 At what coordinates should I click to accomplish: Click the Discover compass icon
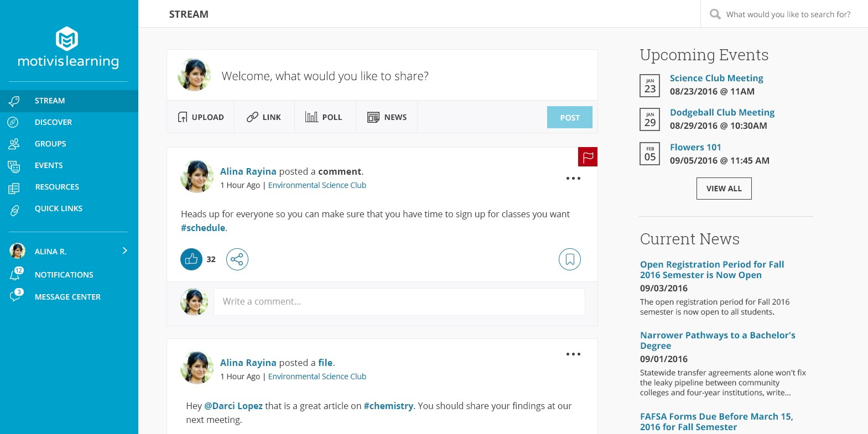[x=13, y=122]
